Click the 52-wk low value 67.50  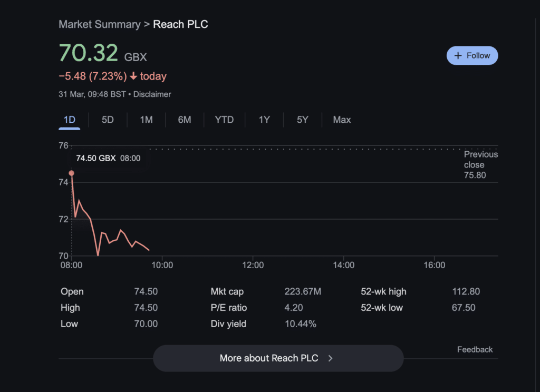pos(464,308)
